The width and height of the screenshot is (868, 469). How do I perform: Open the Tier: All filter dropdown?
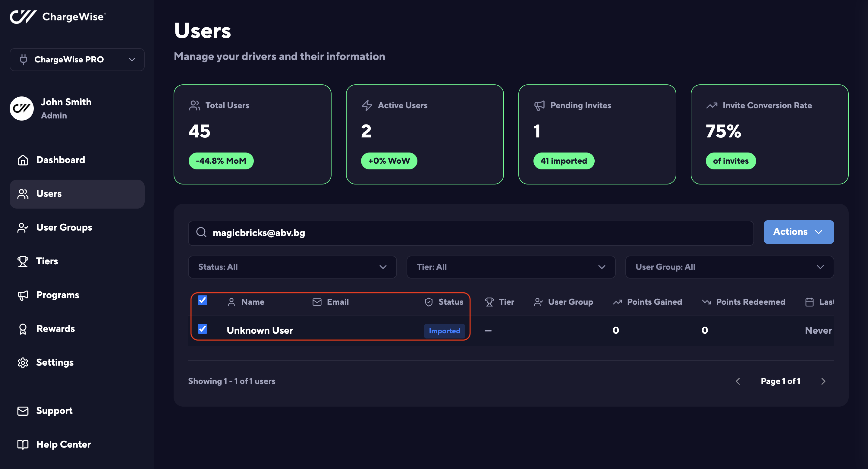coord(511,267)
